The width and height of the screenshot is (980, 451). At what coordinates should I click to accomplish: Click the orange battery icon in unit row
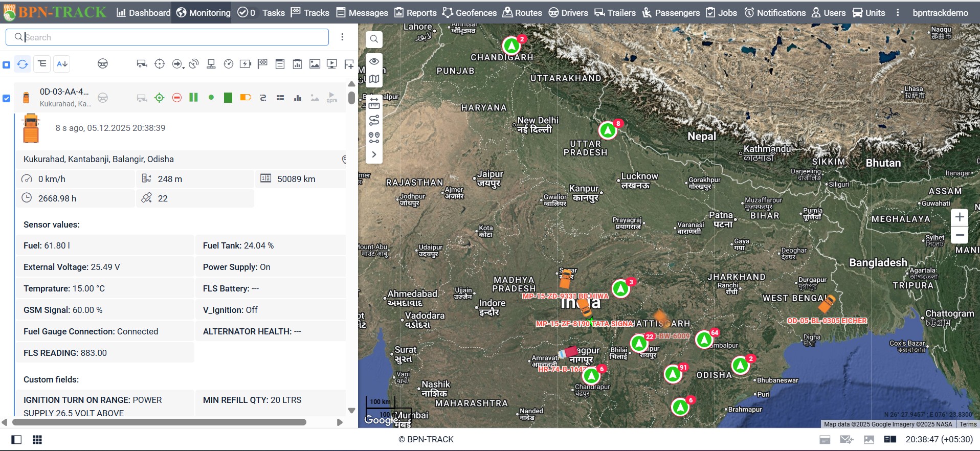pos(246,97)
